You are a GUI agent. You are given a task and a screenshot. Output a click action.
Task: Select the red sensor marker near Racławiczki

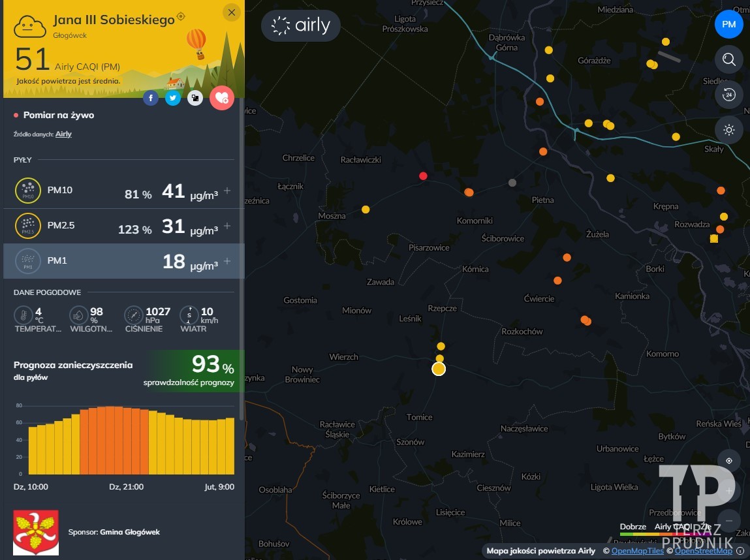[x=423, y=176]
